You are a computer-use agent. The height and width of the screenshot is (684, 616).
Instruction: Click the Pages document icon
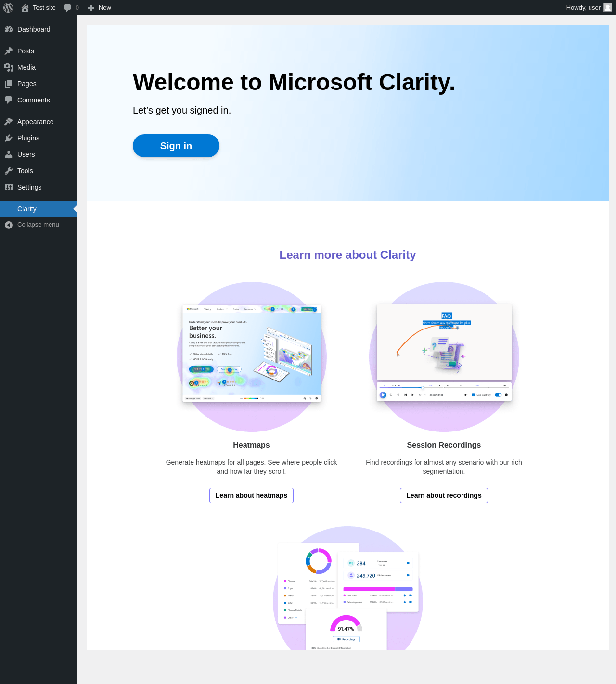coord(9,84)
